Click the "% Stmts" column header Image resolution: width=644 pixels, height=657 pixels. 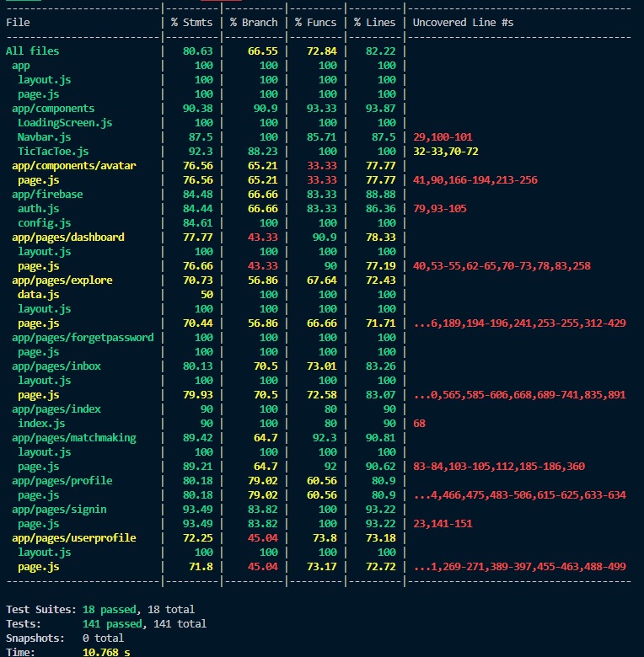[x=191, y=23]
